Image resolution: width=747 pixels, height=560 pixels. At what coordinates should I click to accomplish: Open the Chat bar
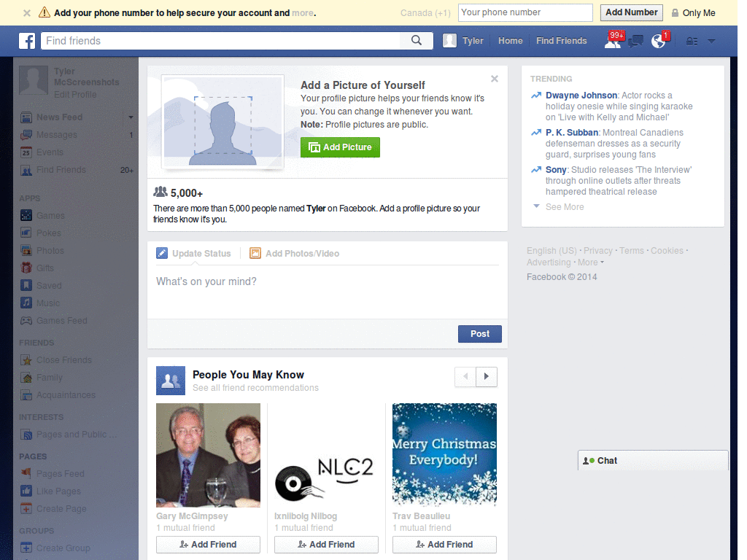653,461
